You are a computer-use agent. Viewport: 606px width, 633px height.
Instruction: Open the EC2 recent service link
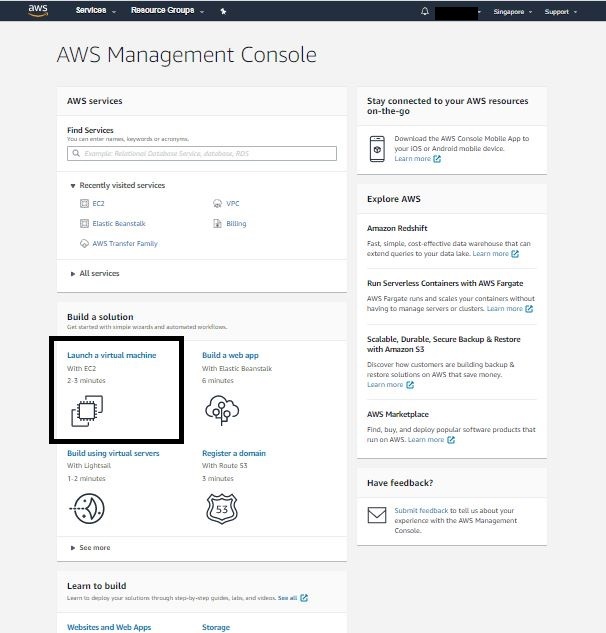click(99, 203)
